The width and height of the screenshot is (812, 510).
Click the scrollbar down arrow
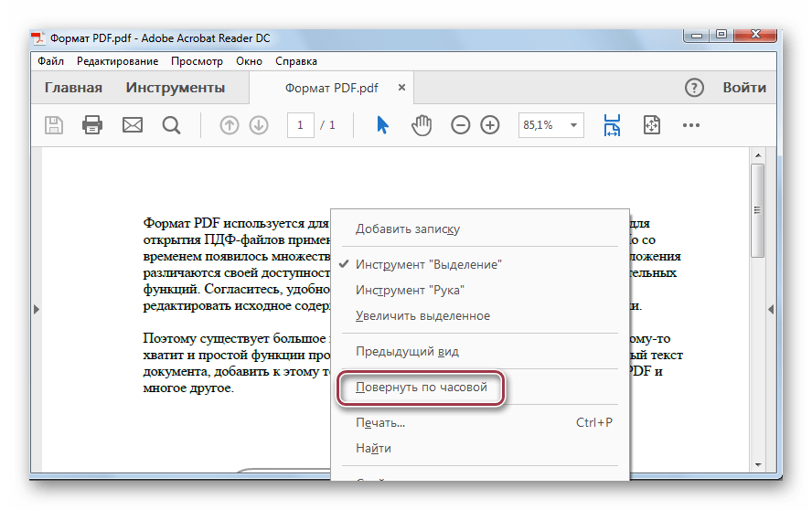coord(758,464)
